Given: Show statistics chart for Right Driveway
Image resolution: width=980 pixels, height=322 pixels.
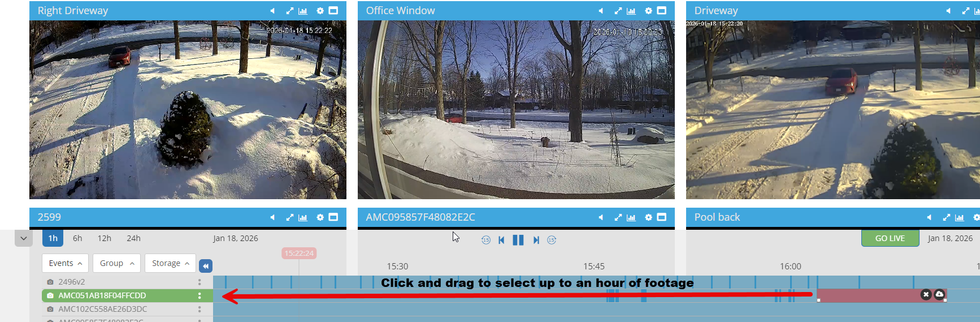Looking at the screenshot, I should 303,11.
